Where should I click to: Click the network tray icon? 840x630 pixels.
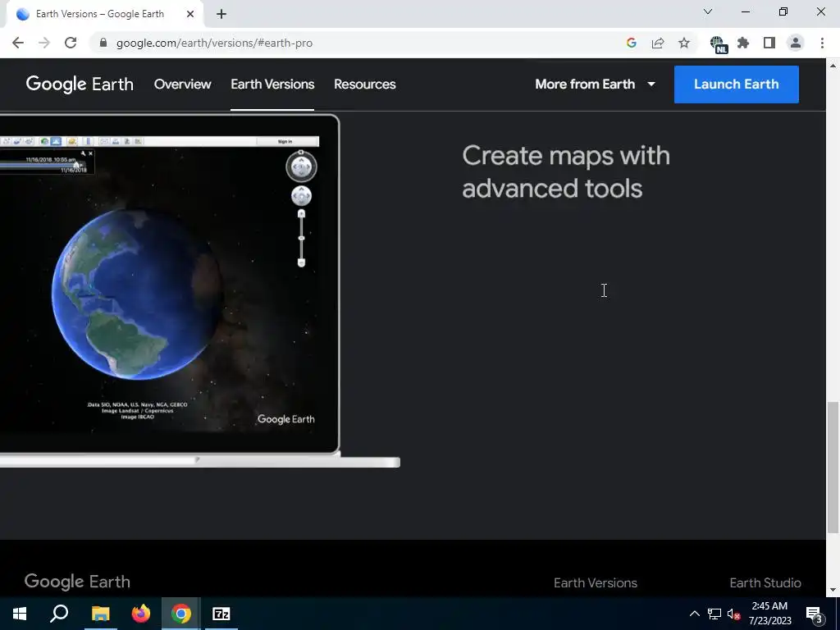[x=714, y=614]
